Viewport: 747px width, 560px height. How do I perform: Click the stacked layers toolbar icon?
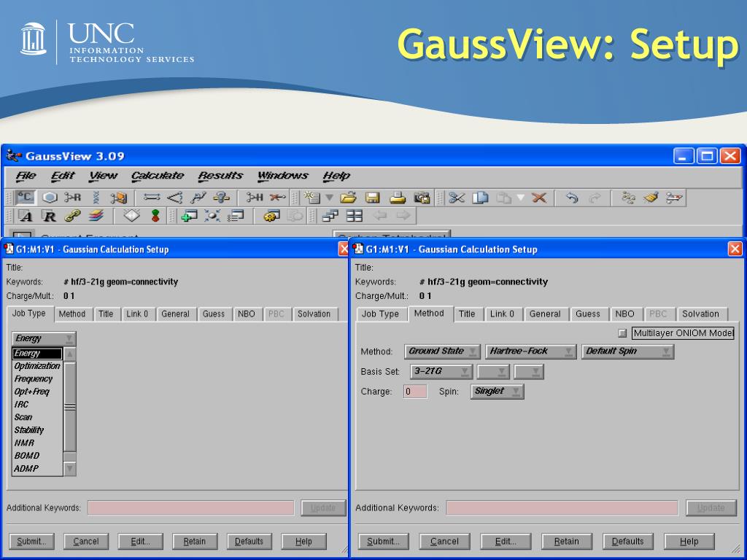pyautogui.click(x=96, y=216)
